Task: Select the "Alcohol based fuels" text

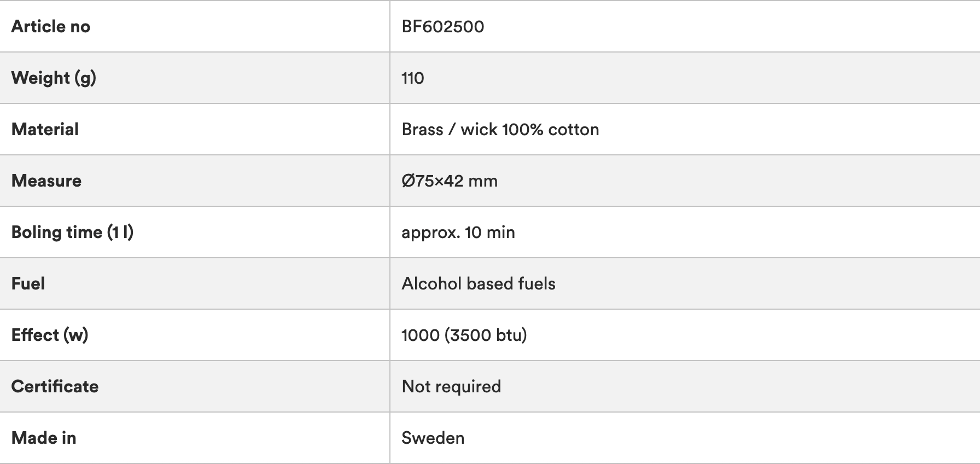Action: (x=478, y=283)
